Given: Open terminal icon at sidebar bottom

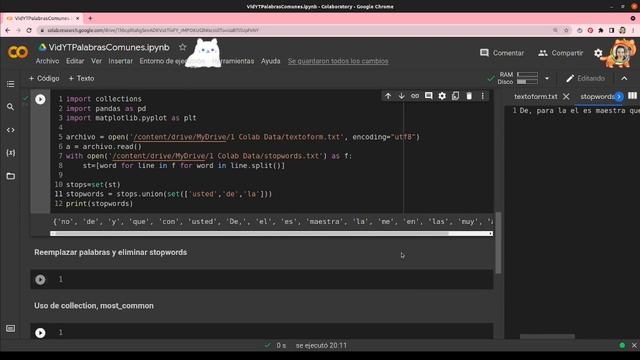Looking at the screenshot, I should [11, 328].
